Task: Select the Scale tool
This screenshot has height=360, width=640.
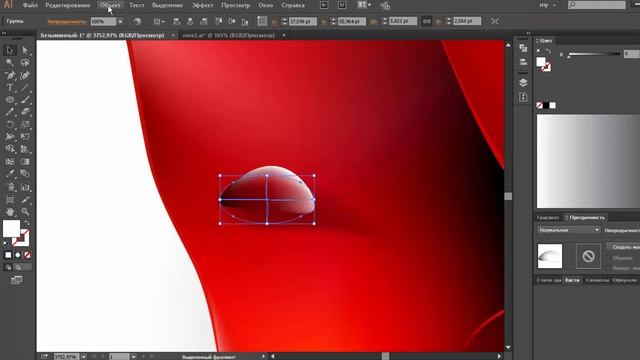Action: (25, 124)
